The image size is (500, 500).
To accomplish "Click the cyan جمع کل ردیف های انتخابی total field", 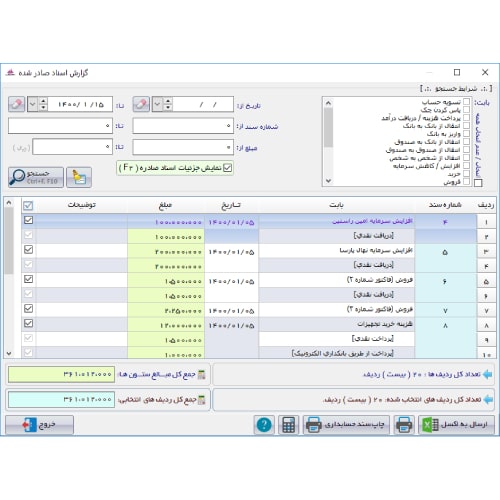I will 61,399.
